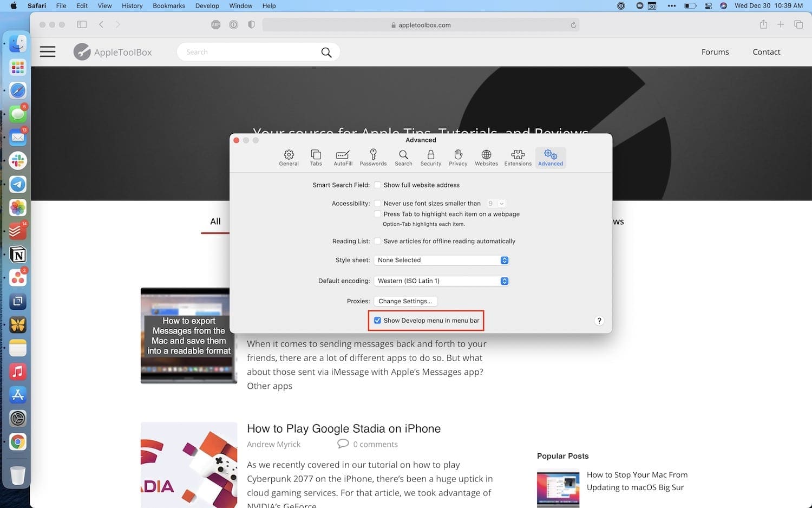Click the Share icon in Safari toolbar
The image size is (812, 508).
pos(763,24)
